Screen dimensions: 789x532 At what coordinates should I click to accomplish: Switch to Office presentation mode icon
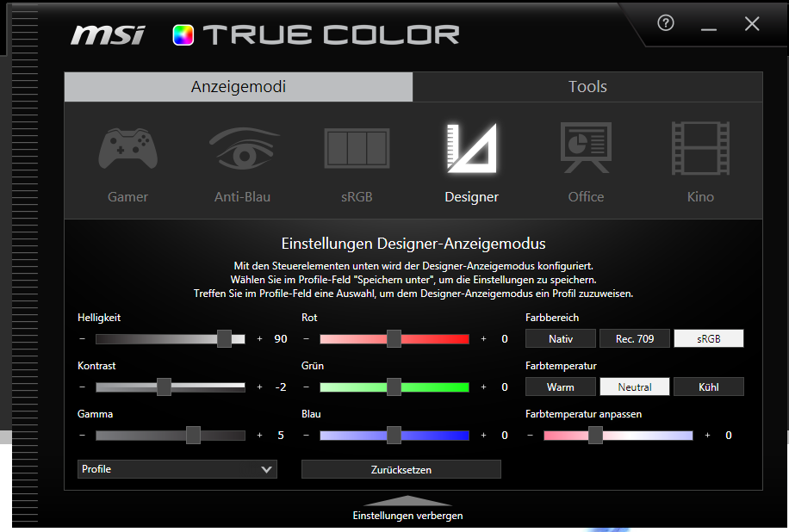coord(586,149)
